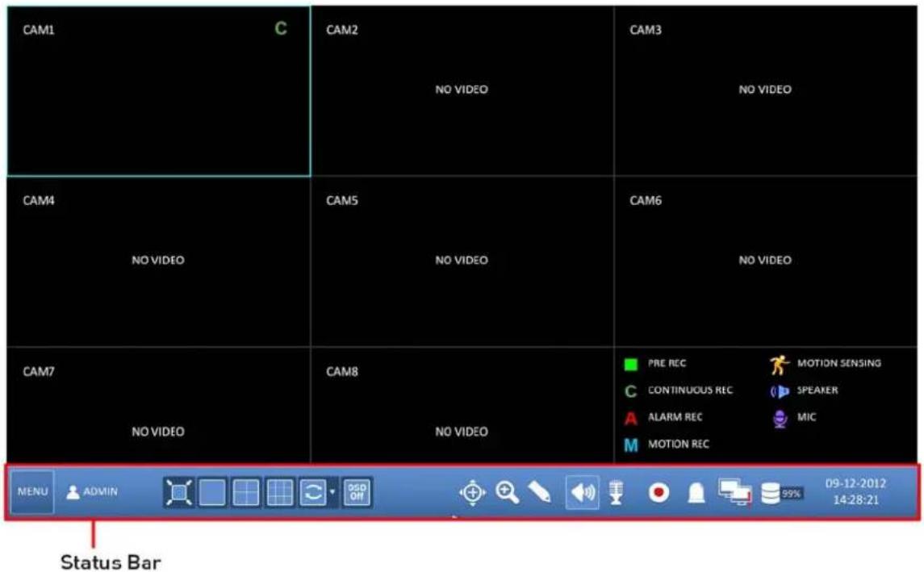This screenshot has width=924, height=572.
Task: Click the green PRE REC legend square
Action: pos(630,364)
